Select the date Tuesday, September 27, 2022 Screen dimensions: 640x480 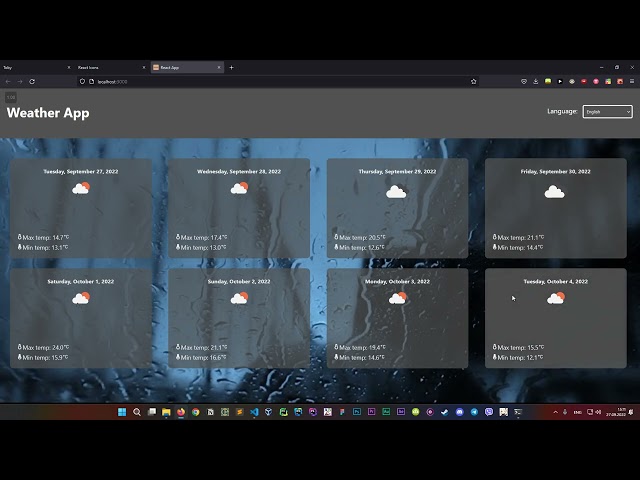click(81, 171)
